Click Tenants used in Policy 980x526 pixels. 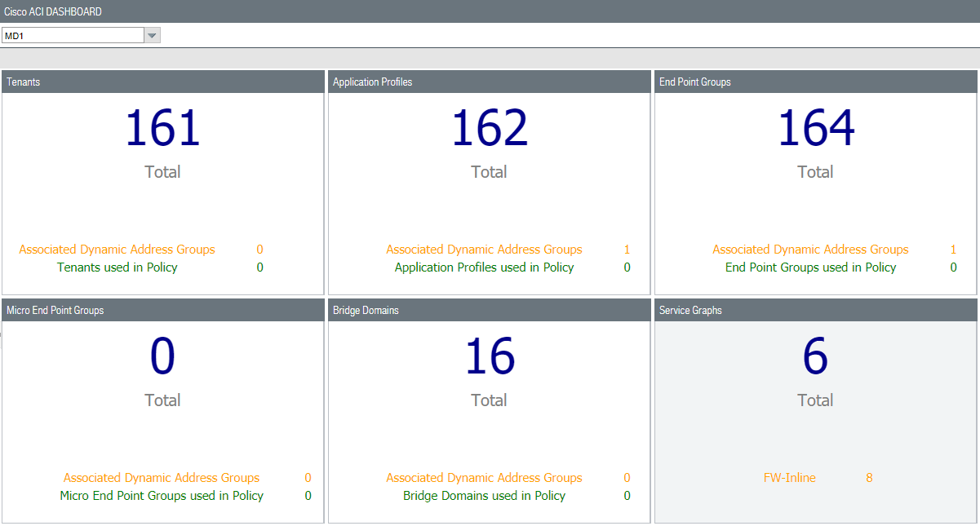(x=117, y=267)
